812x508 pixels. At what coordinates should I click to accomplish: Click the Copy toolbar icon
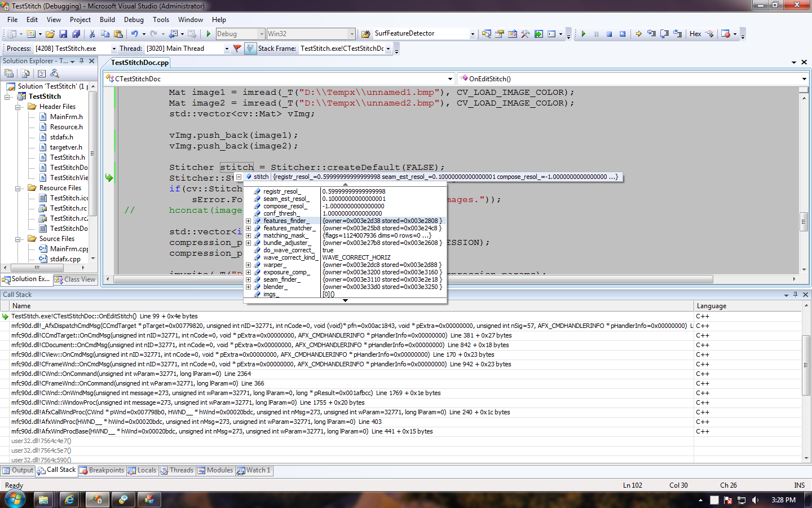(105, 34)
